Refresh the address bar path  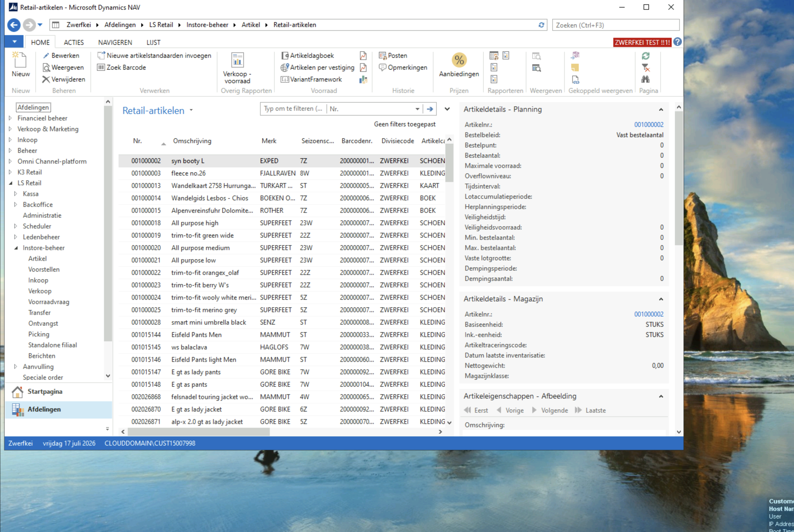541,25
